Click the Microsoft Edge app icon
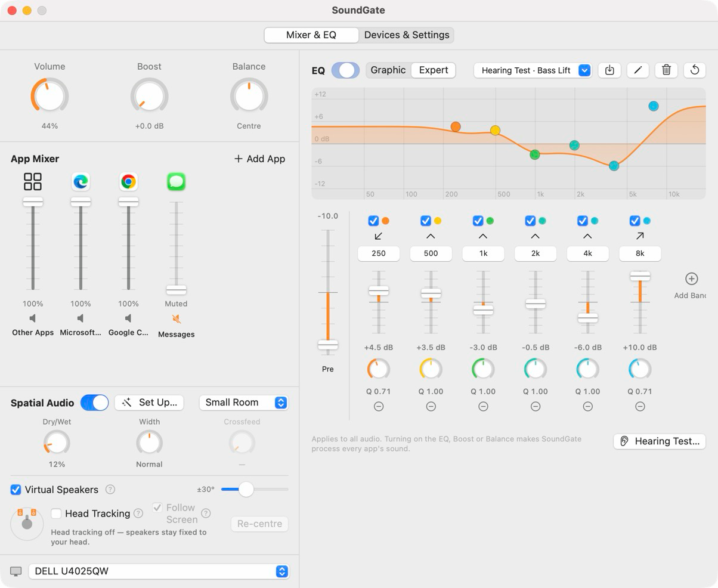Image resolution: width=718 pixels, height=588 pixels. pos(81,181)
